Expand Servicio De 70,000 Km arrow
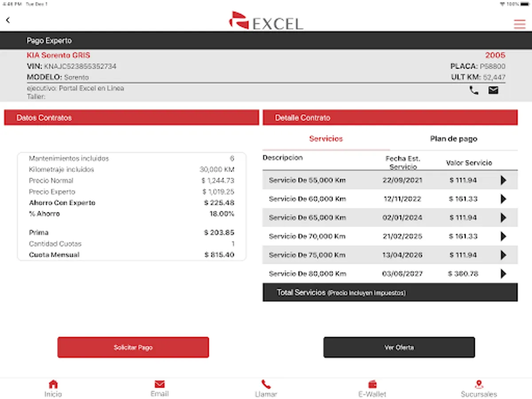 click(x=503, y=236)
